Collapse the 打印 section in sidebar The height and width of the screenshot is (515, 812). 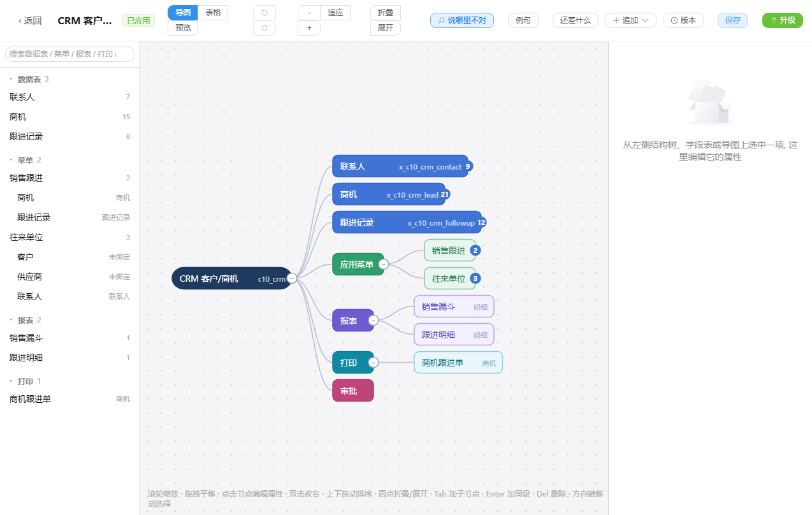[x=11, y=381]
